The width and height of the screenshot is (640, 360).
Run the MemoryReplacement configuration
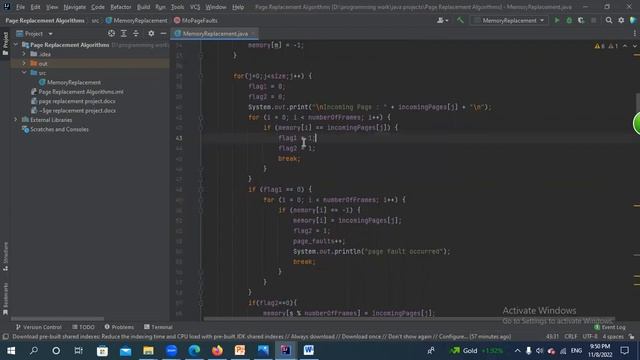click(x=556, y=20)
